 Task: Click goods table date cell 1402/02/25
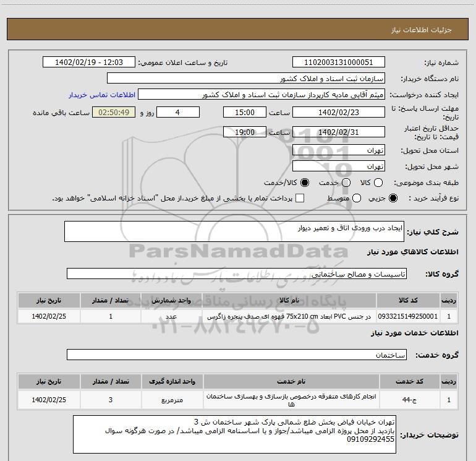point(49,316)
